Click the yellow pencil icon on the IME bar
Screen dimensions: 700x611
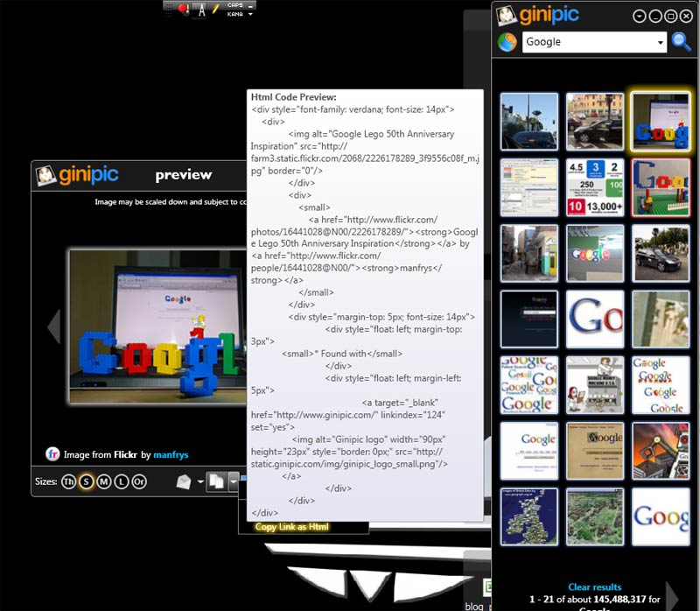click(216, 9)
